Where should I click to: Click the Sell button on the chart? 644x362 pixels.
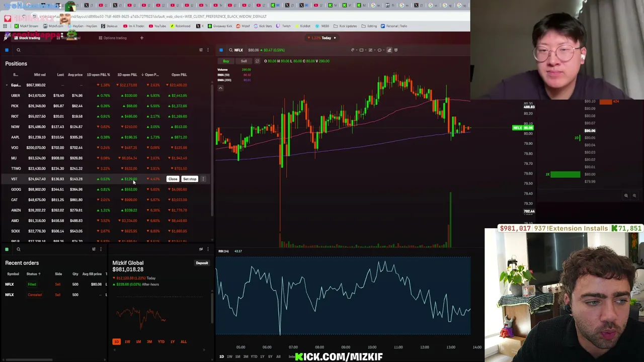click(x=244, y=61)
